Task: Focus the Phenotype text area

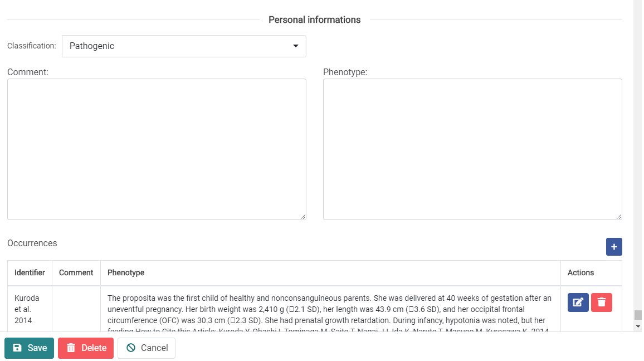Action: click(472, 149)
